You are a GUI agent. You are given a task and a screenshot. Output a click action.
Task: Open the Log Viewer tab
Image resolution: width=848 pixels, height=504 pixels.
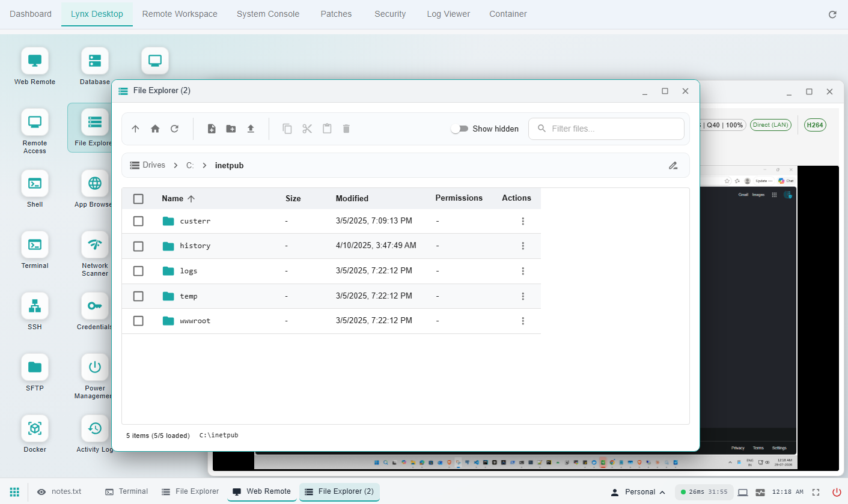448,14
